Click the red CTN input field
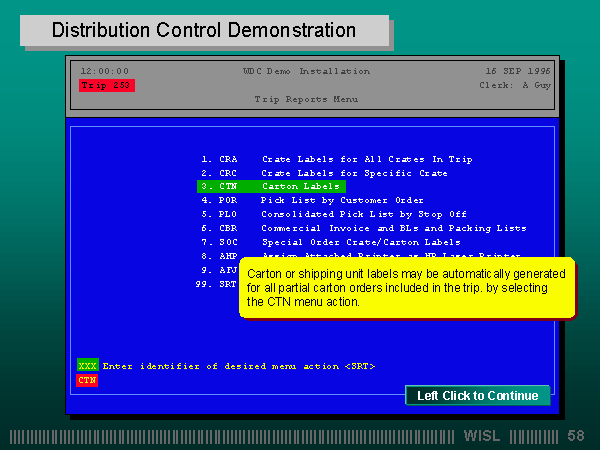 pyautogui.click(x=87, y=380)
